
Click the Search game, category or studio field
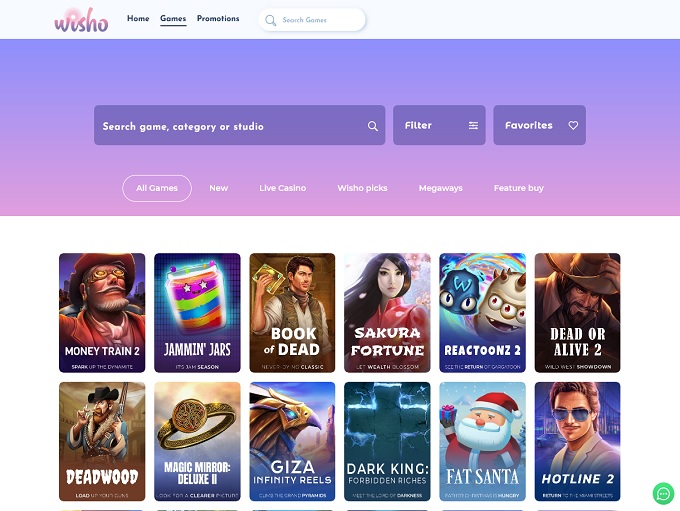[239, 125]
